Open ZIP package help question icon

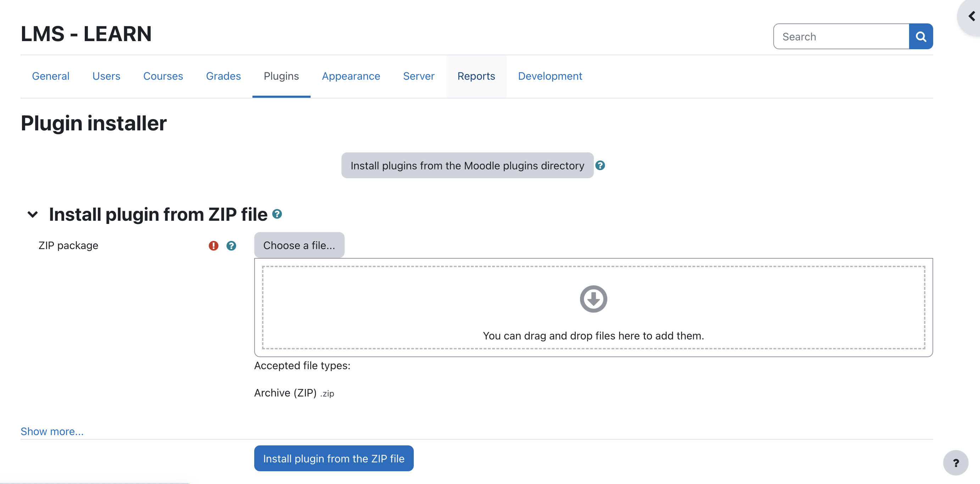231,246
